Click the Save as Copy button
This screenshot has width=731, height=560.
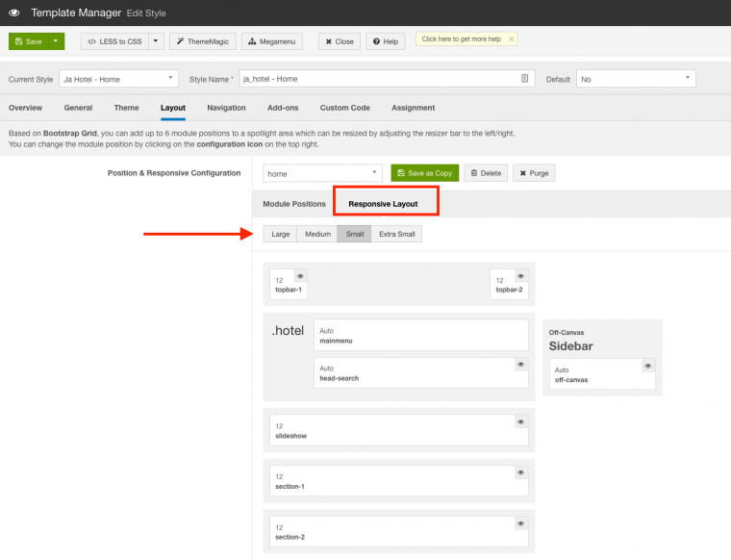[x=424, y=173]
